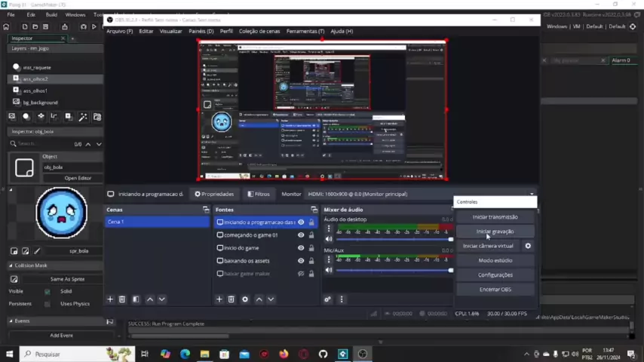Enable the Persistent checkbox

[48, 304]
